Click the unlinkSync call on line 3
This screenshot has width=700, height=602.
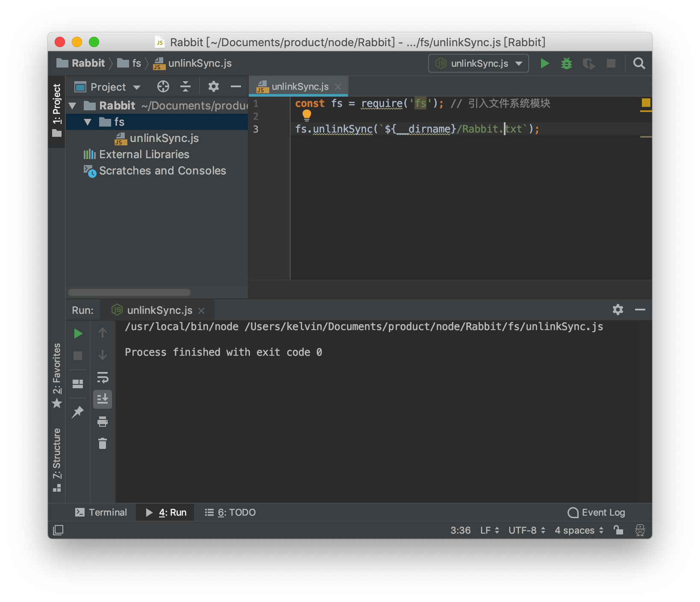coord(343,129)
